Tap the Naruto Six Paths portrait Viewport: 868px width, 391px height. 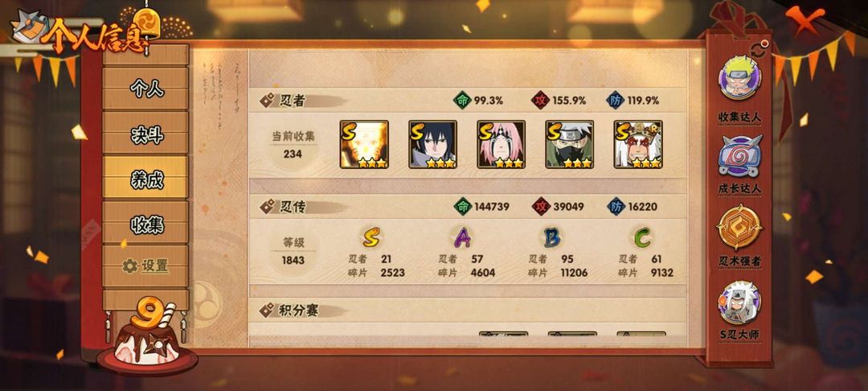pos(364,145)
